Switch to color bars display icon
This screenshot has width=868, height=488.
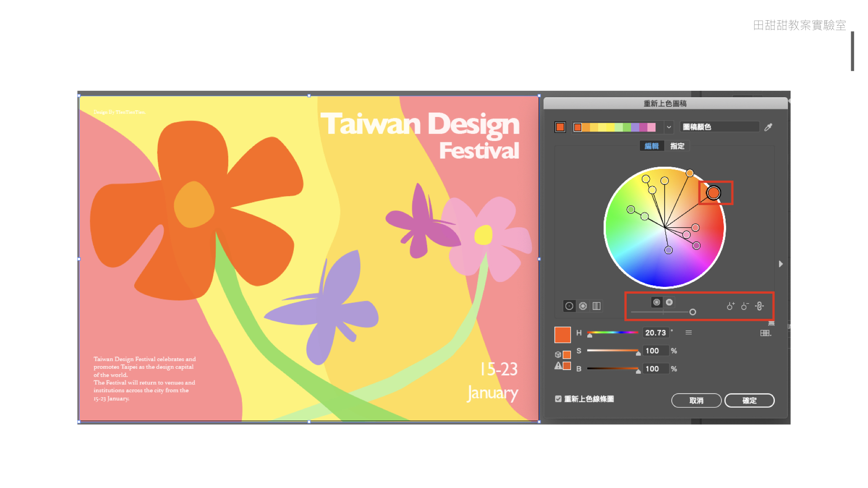[x=597, y=306]
